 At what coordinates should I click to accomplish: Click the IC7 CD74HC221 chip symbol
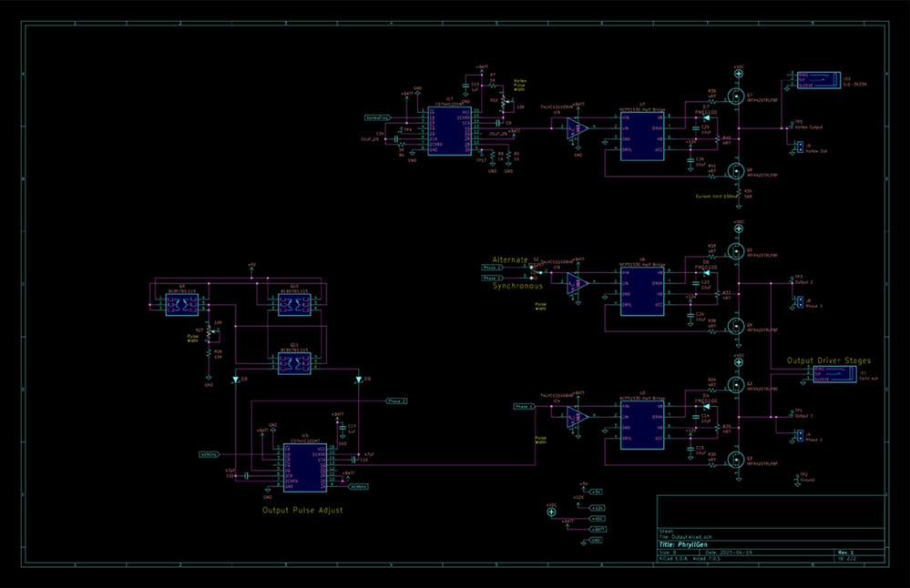click(450, 131)
